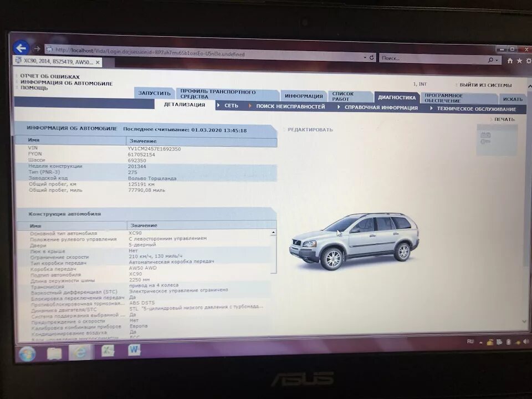The image size is (532, 399).
Task: Click ВЫЙТИ ИЗ СИСТЕМЫ to log out
Action: coord(485,85)
